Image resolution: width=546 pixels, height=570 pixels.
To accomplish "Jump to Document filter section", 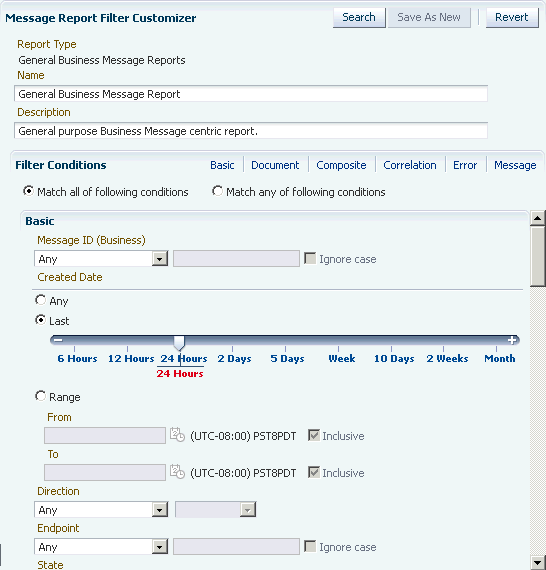I will tap(275, 165).
